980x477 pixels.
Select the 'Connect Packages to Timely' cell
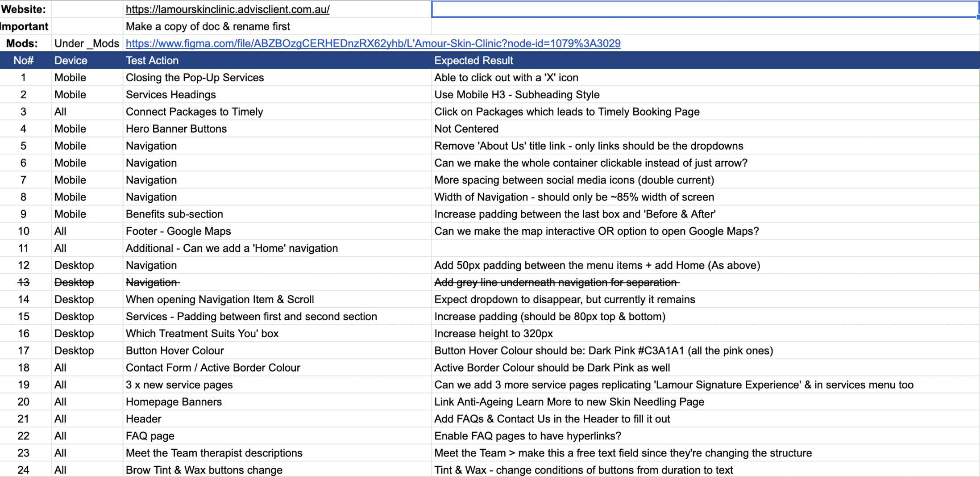[x=277, y=112]
